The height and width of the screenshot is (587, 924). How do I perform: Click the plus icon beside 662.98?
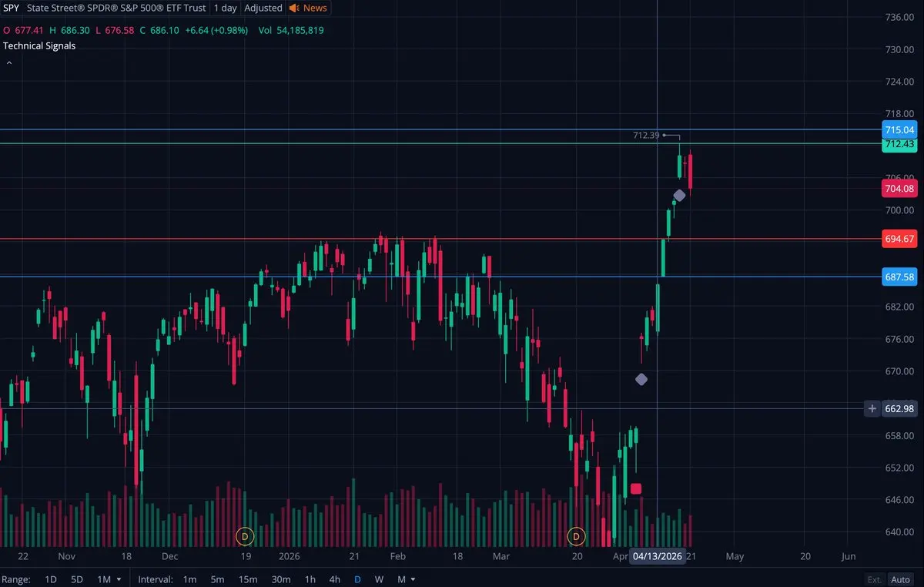[x=872, y=409]
